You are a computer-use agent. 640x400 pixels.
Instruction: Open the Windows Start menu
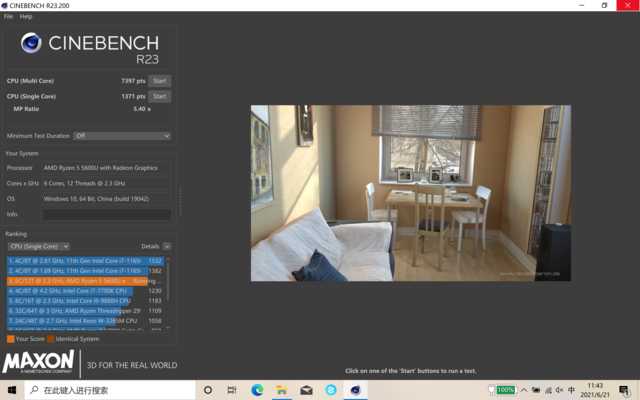point(12,390)
